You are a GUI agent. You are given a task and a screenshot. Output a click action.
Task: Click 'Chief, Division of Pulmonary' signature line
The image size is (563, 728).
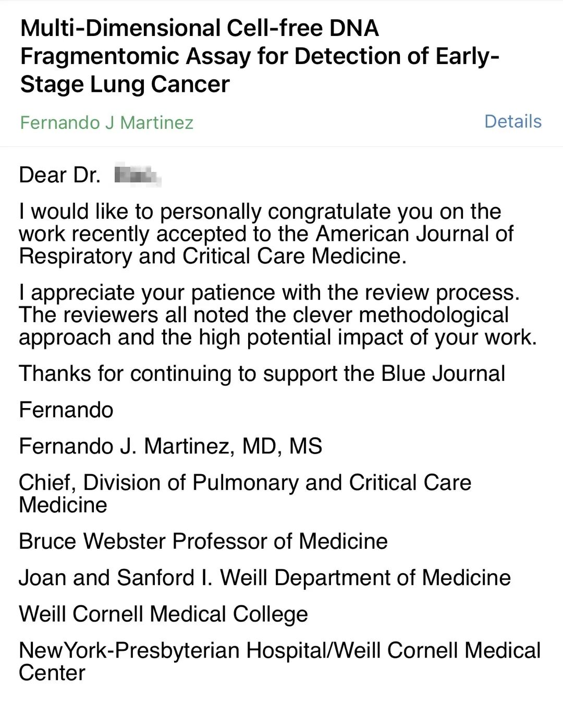point(244,483)
